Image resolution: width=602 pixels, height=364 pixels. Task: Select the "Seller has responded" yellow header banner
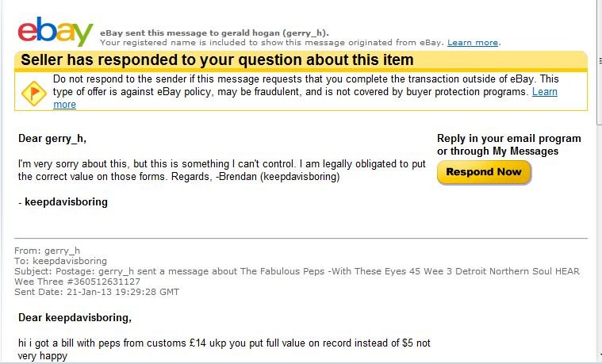pos(301,60)
